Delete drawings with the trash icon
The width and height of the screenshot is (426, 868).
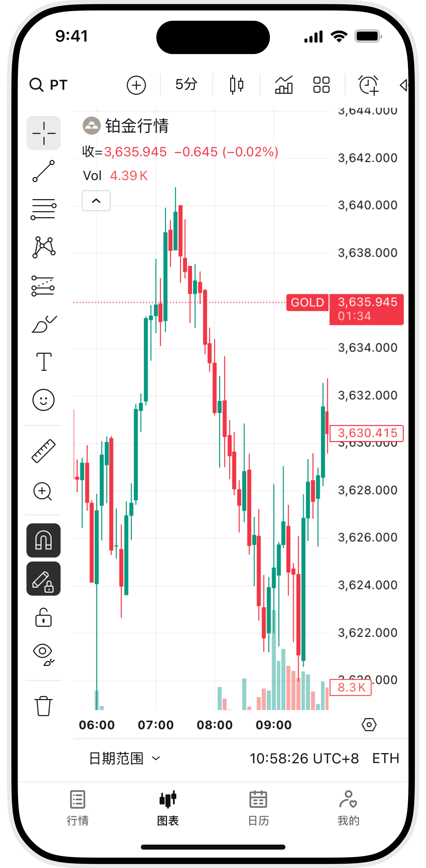(x=44, y=706)
